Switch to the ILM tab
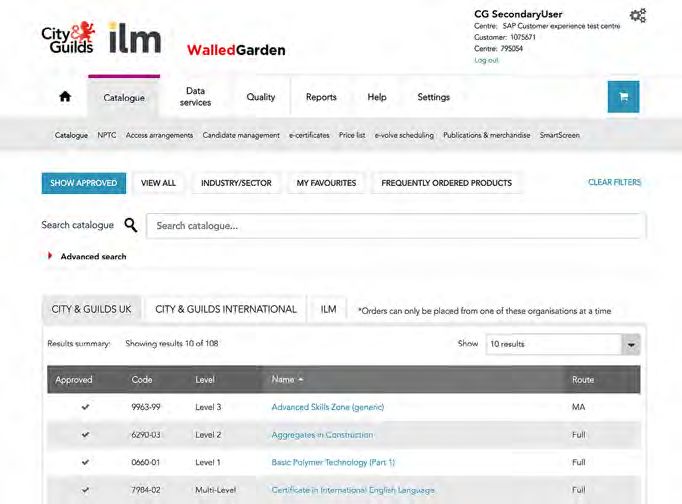 [x=328, y=309]
